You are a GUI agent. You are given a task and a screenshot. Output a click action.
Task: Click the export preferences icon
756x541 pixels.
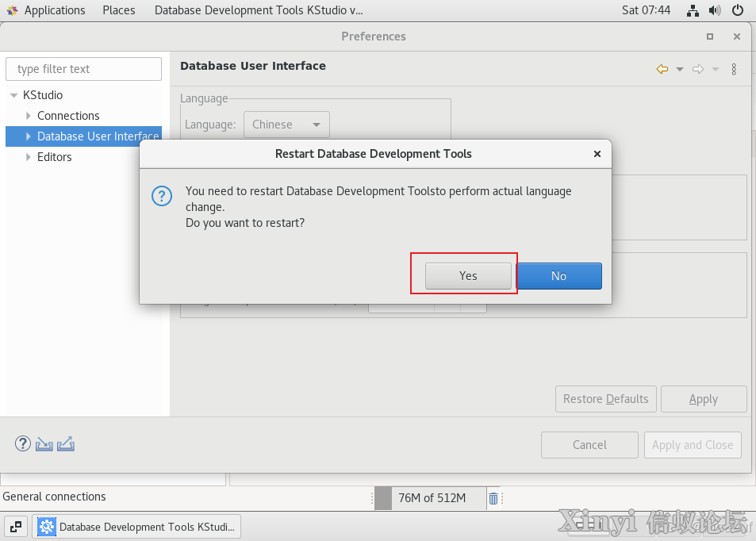[66, 443]
